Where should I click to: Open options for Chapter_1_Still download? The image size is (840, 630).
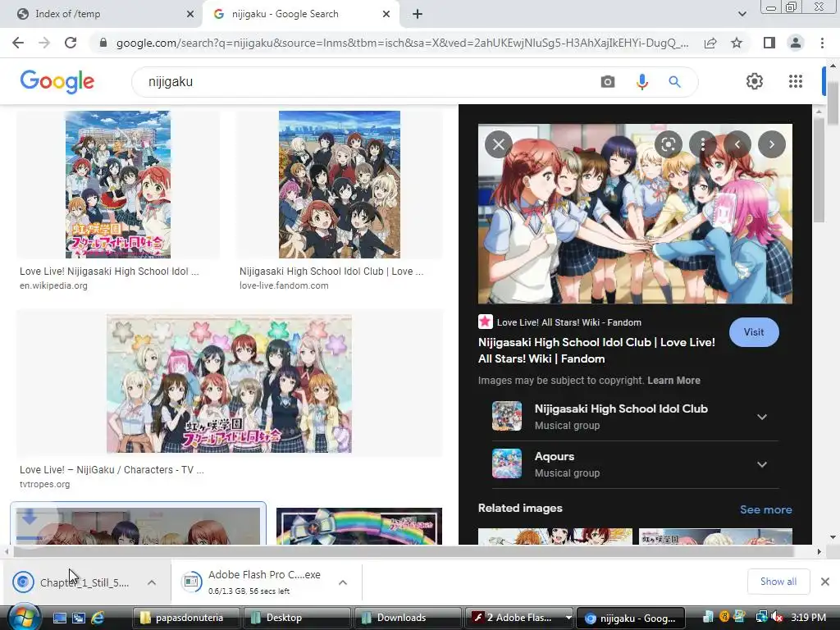(x=152, y=582)
